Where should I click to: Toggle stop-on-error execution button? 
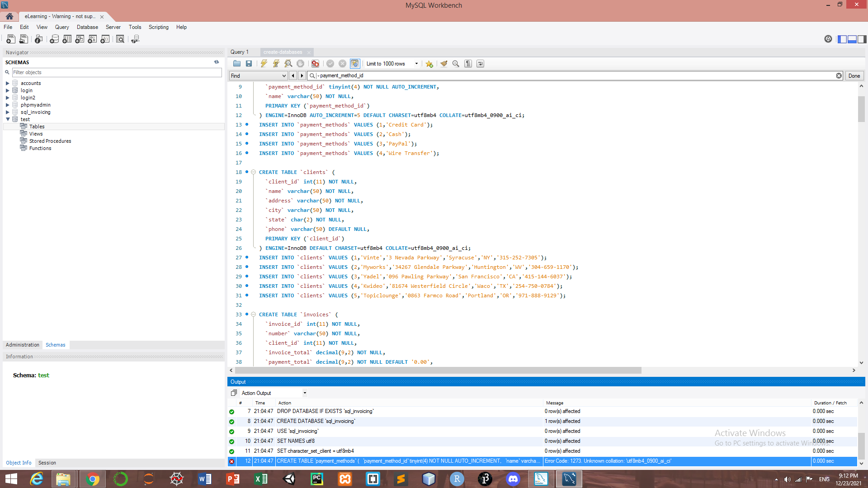click(x=315, y=64)
